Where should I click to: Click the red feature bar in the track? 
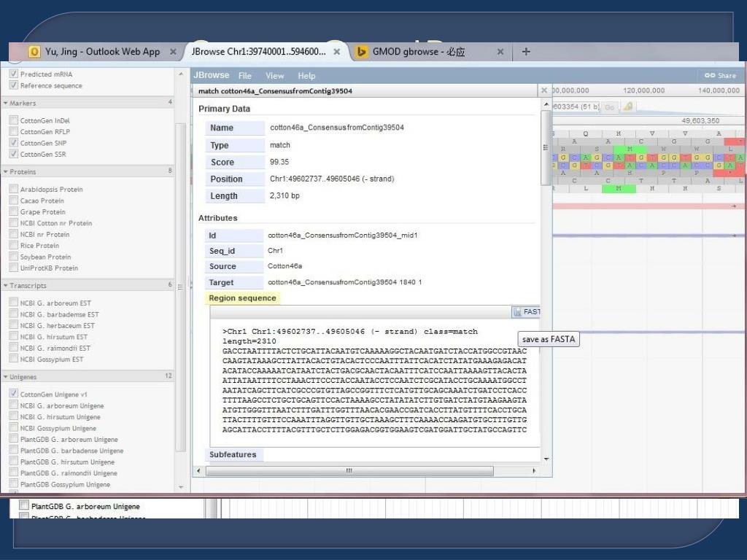(648, 206)
